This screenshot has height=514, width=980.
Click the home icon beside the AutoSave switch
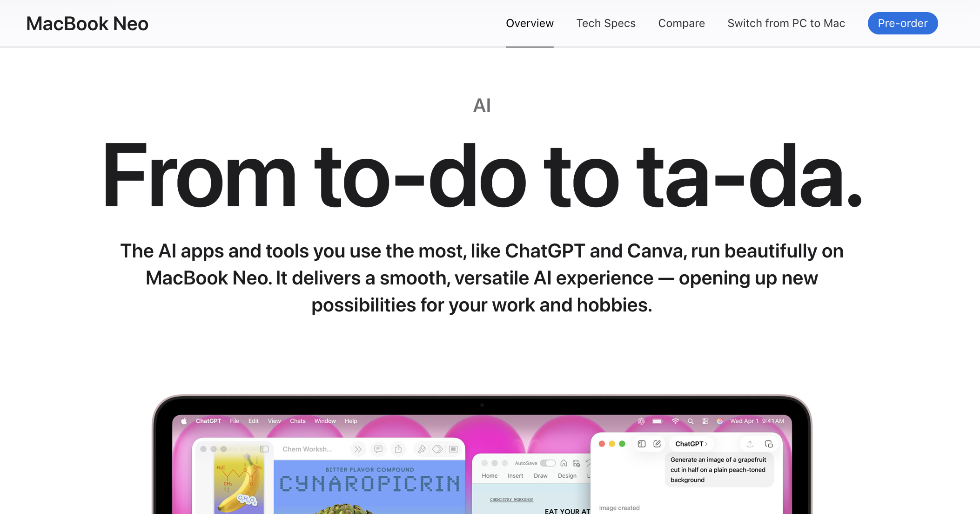(564, 463)
